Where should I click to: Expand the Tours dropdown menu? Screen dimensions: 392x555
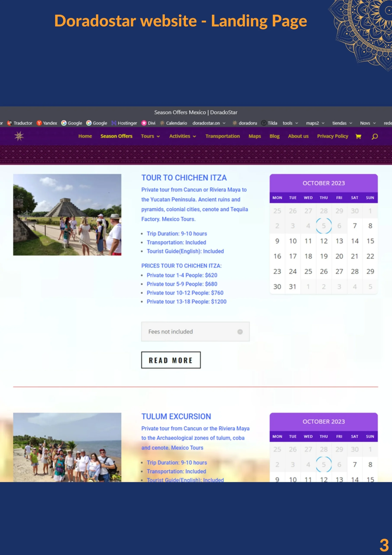click(x=150, y=136)
